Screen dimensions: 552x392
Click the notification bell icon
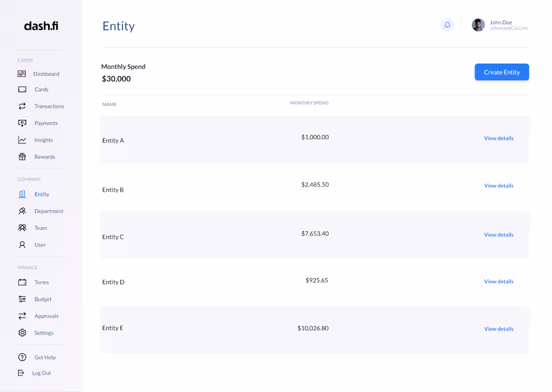point(447,25)
